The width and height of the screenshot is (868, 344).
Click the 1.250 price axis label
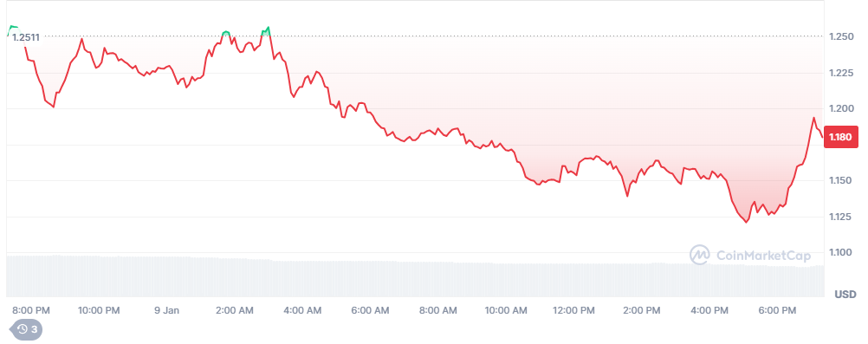pyautogui.click(x=840, y=36)
